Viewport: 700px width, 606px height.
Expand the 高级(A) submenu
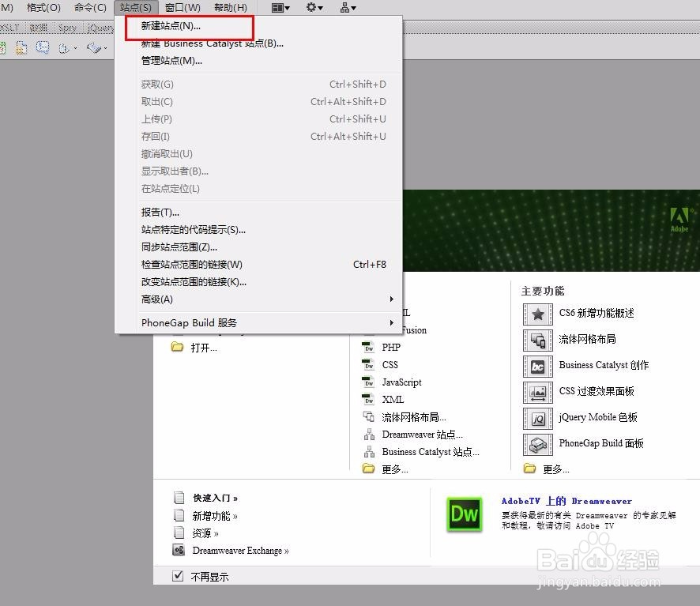156,299
